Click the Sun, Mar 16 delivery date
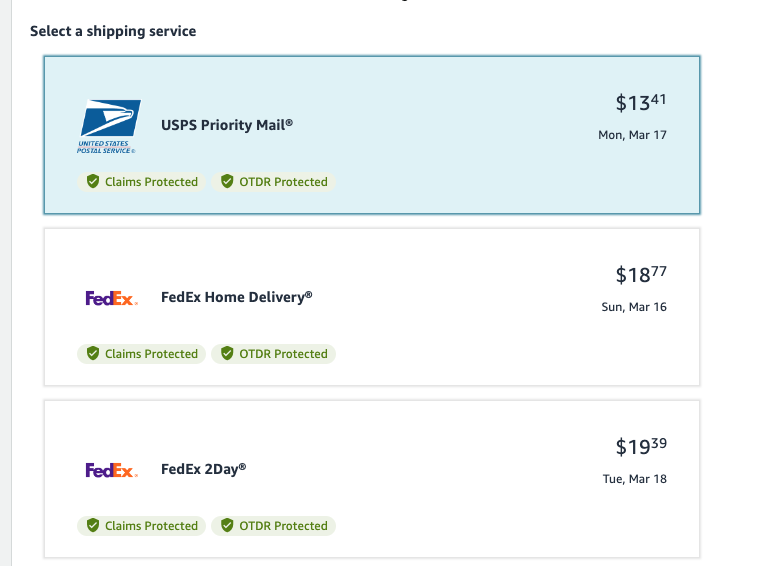Image resolution: width=767 pixels, height=566 pixels. tap(634, 307)
